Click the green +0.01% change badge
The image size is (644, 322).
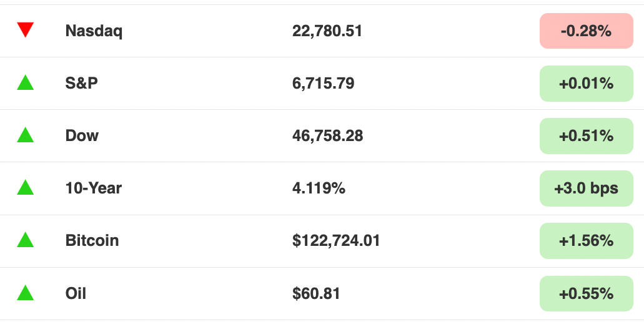[586, 83]
